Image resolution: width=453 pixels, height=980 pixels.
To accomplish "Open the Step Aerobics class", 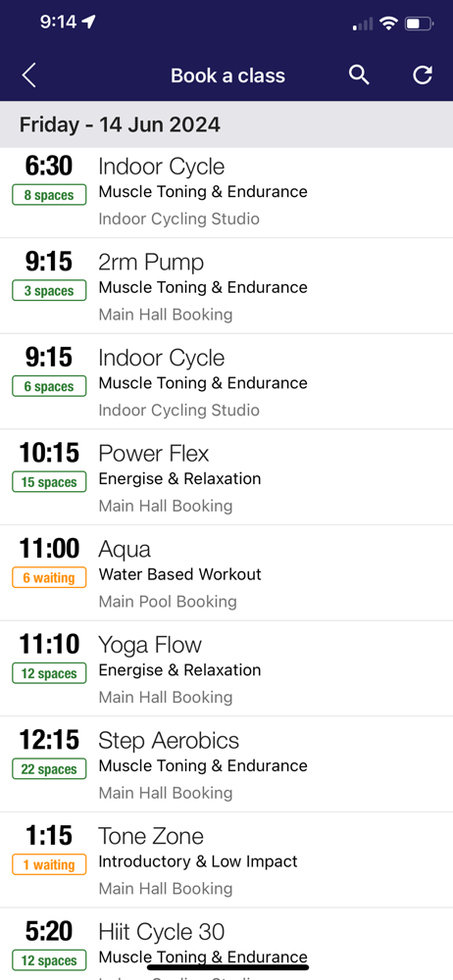I will pos(226,764).
